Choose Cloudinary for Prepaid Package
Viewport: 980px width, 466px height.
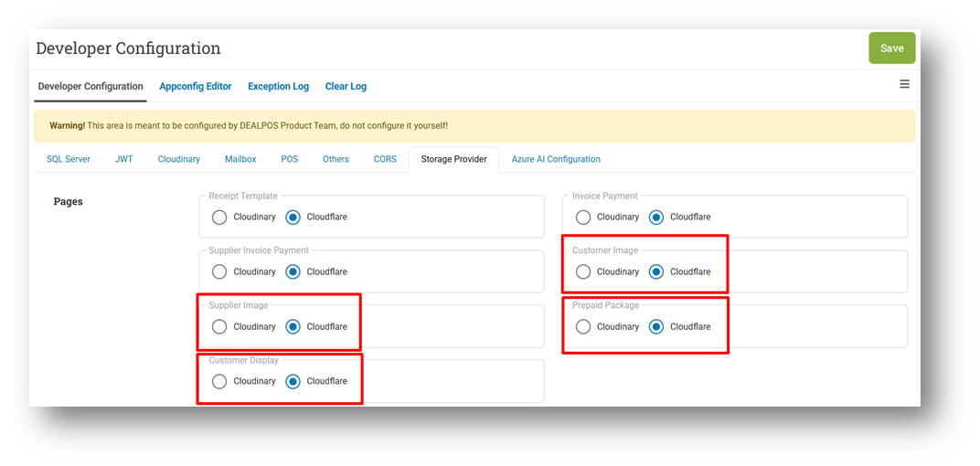(x=583, y=327)
